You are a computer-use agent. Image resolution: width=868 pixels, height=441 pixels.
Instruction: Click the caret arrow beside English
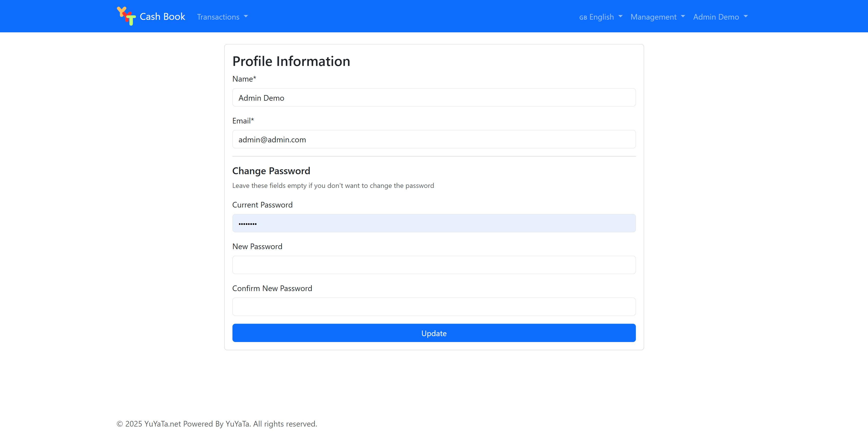(620, 16)
